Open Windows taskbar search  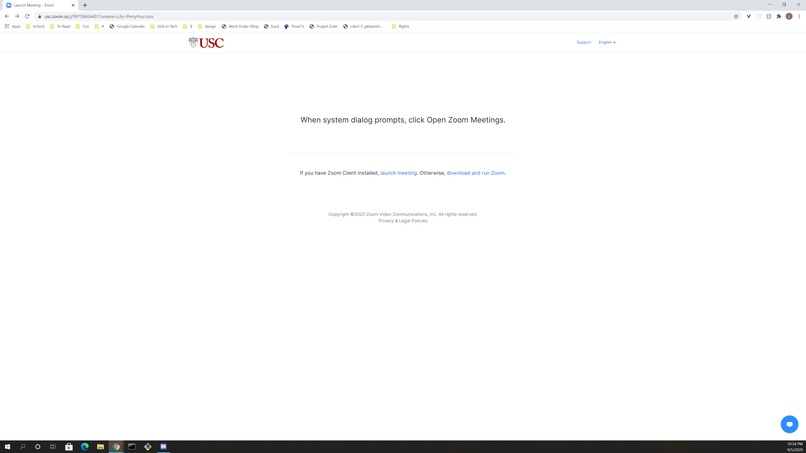23,447
